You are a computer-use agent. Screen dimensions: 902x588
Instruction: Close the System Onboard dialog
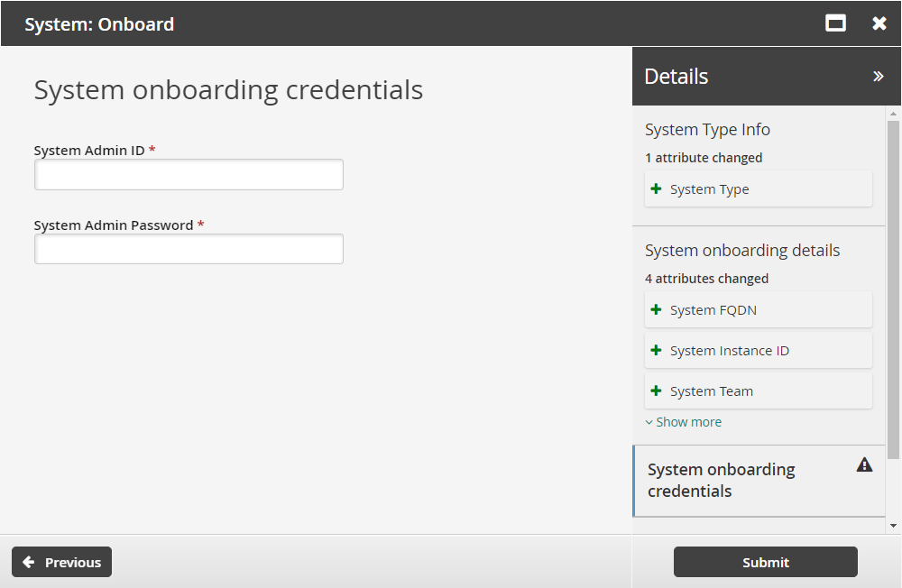pos(879,23)
